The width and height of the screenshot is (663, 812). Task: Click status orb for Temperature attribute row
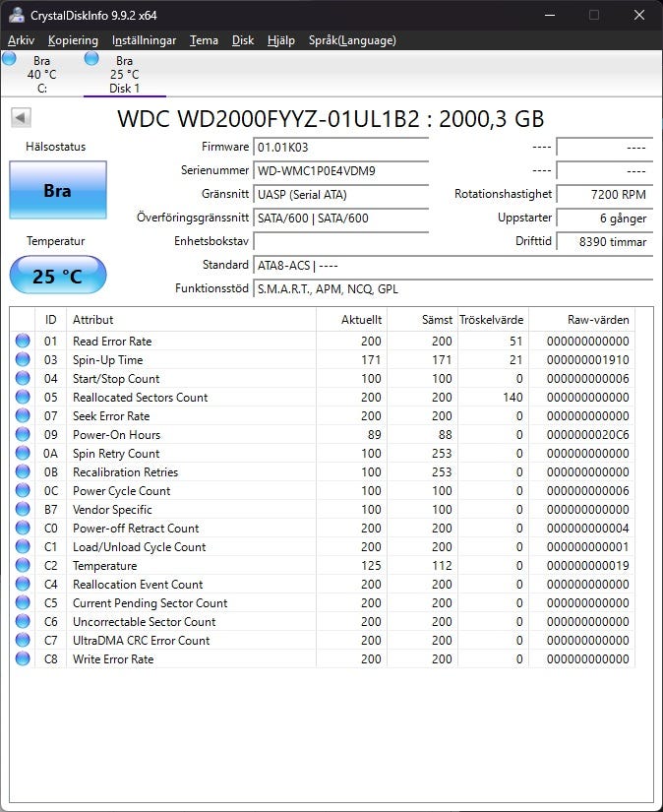[23, 565]
